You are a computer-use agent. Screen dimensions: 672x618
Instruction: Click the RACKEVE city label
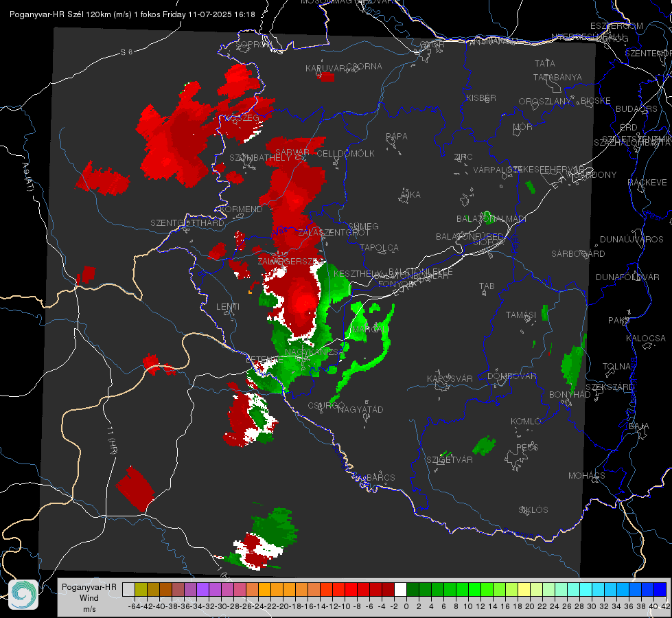[x=647, y=183]
